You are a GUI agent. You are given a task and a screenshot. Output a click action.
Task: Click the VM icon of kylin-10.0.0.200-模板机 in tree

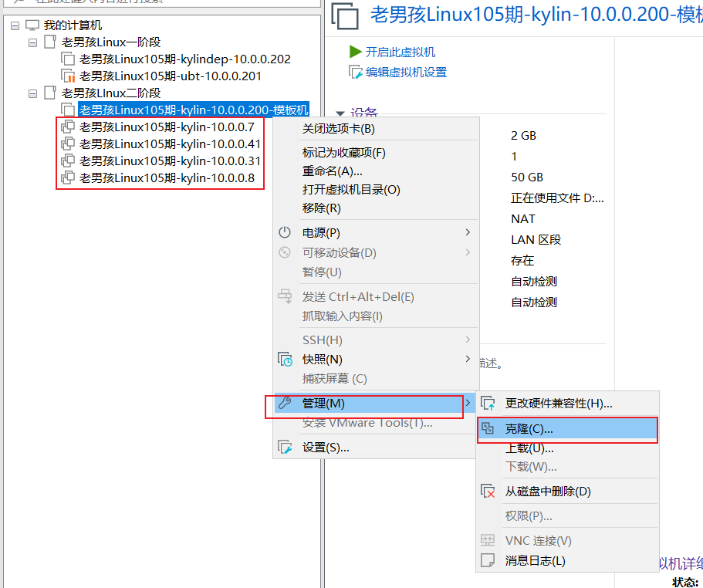point(68,110)
